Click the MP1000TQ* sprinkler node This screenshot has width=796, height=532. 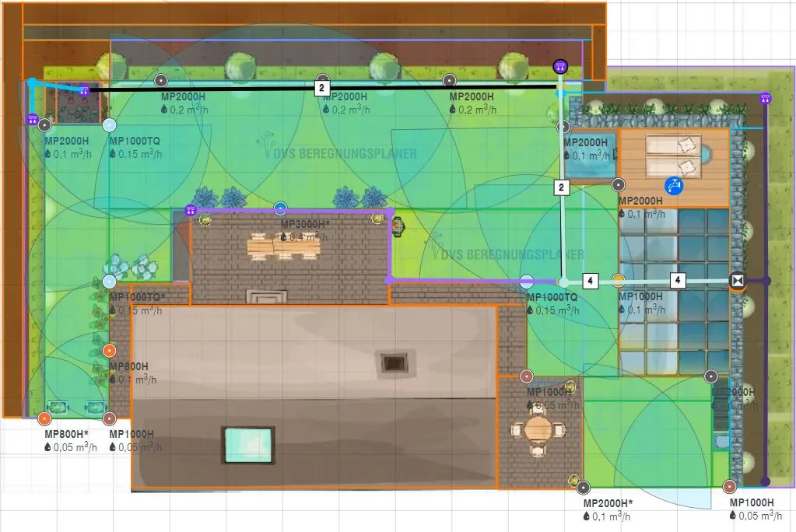109,282
